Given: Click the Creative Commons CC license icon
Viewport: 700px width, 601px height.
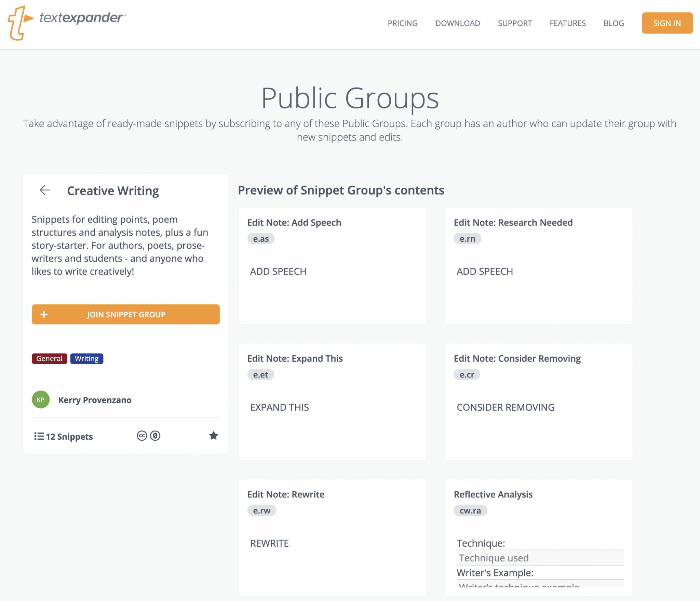Looking at the screenshot, I should (142, 436).
